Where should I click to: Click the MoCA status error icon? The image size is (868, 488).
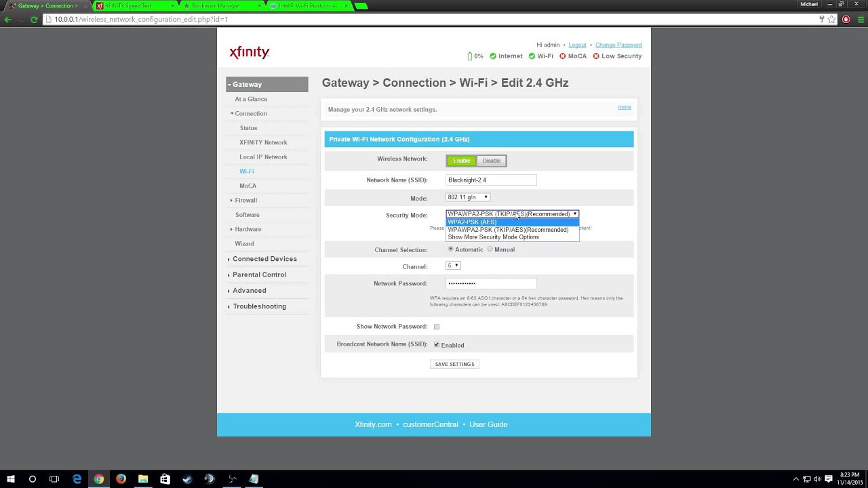pos(562,56)
